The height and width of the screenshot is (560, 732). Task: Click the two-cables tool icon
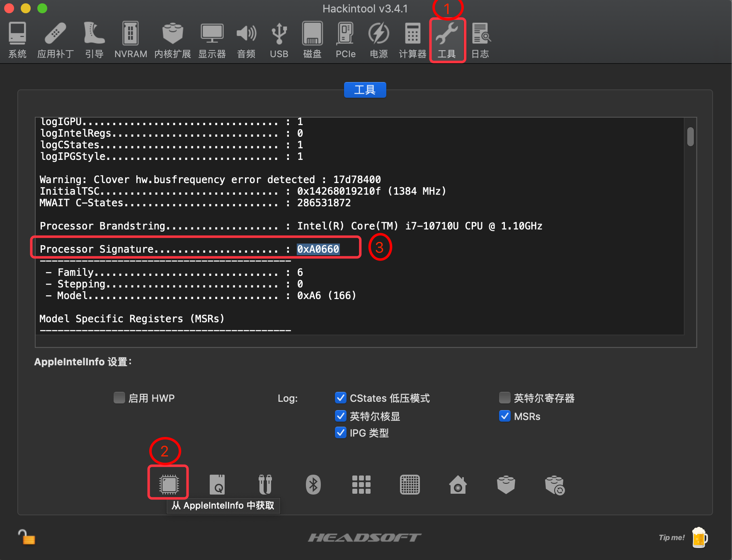(x=265, y=484)
